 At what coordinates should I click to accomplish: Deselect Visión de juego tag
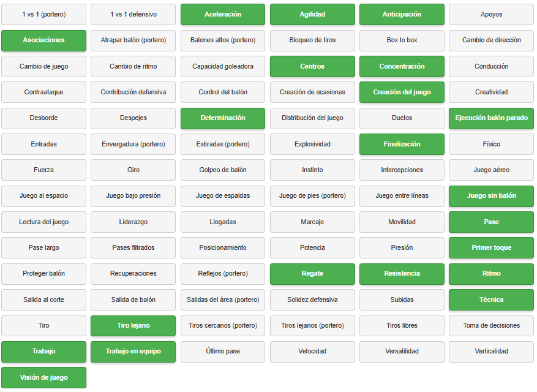(x=43, y=378)
